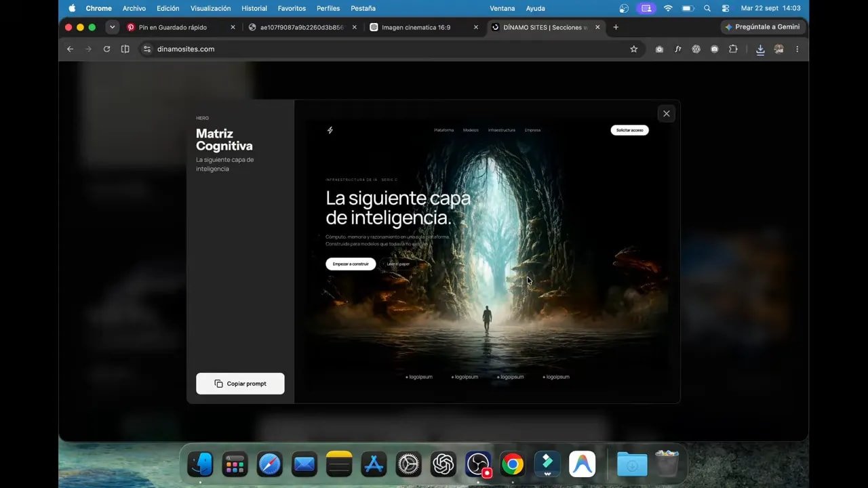
Task: Open ChatGPT from the Dock
Action: coord(443,464)
